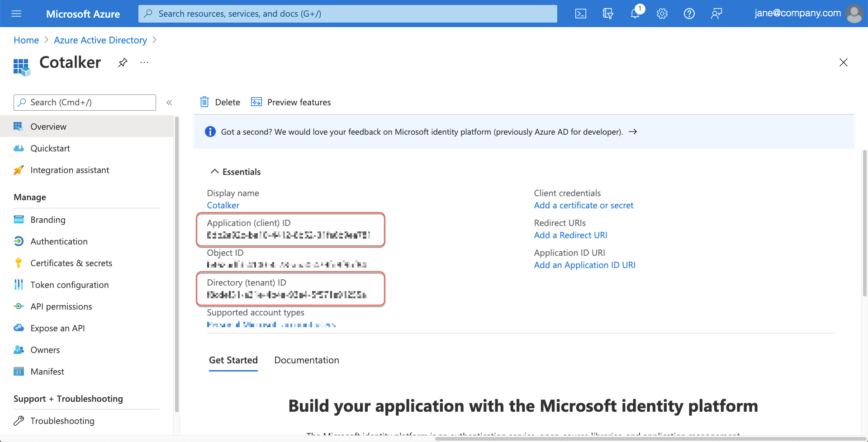Screen dimensions: 868x442
Task: Switch to the Documentation tab
Action: click(x=307, y=360)
